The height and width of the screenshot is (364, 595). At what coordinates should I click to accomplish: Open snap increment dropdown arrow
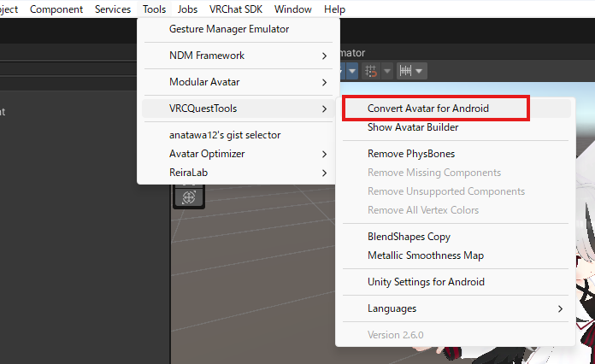click(419, 71)
